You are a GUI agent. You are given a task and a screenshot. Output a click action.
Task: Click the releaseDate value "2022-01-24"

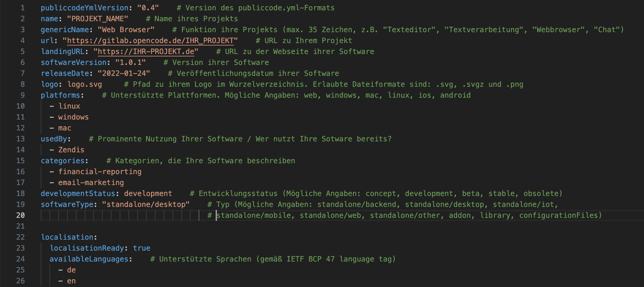[x=124, y=73]
